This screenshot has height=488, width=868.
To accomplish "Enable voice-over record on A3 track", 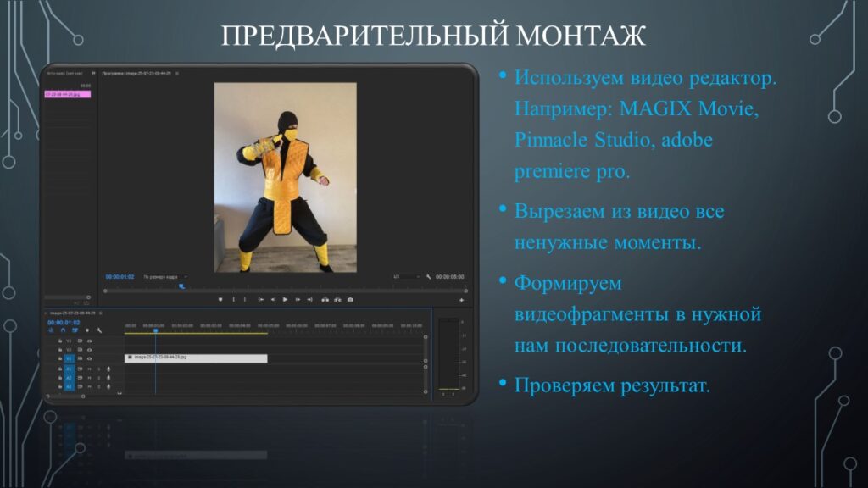I will click(108, 386).
